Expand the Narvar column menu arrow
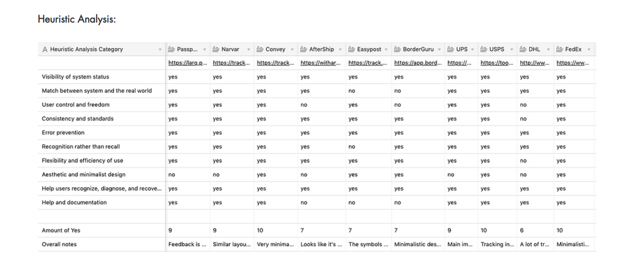644x271 pixels. (x=249, y=49)
